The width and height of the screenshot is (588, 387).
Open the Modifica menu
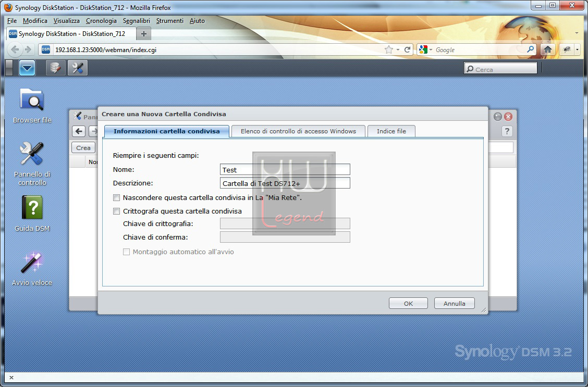tap(35, 21)
